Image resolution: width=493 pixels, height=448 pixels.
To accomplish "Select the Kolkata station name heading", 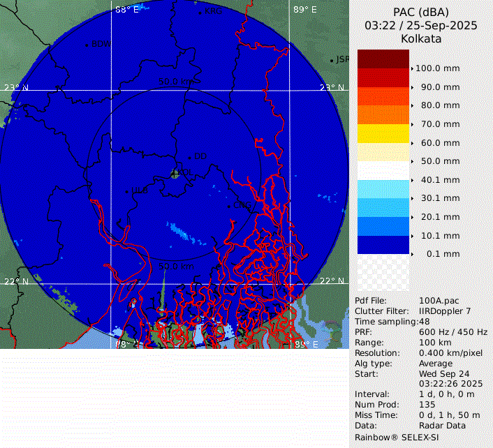I will (x=421, y=39).
